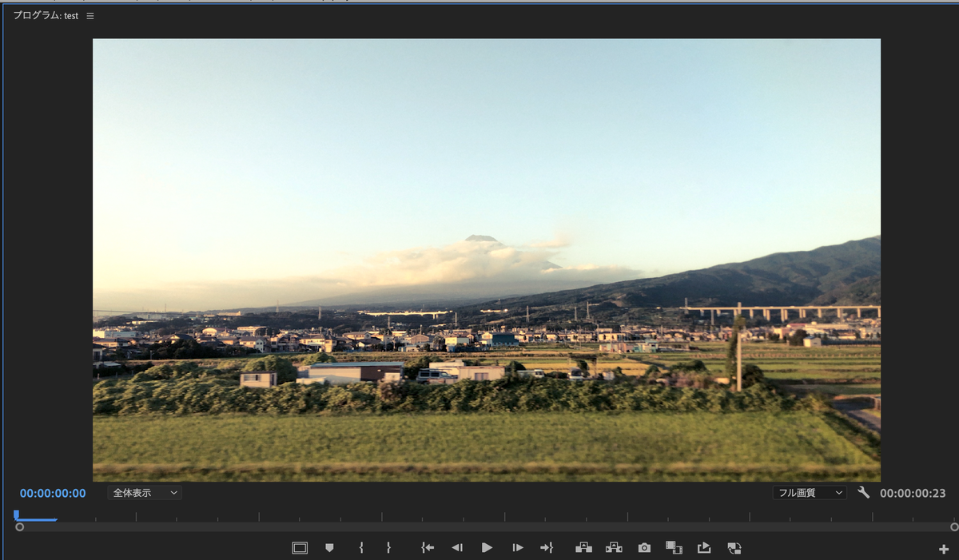Screen dimensions: 959x560
Task: Step forward one frame
Action: [518, 548]
